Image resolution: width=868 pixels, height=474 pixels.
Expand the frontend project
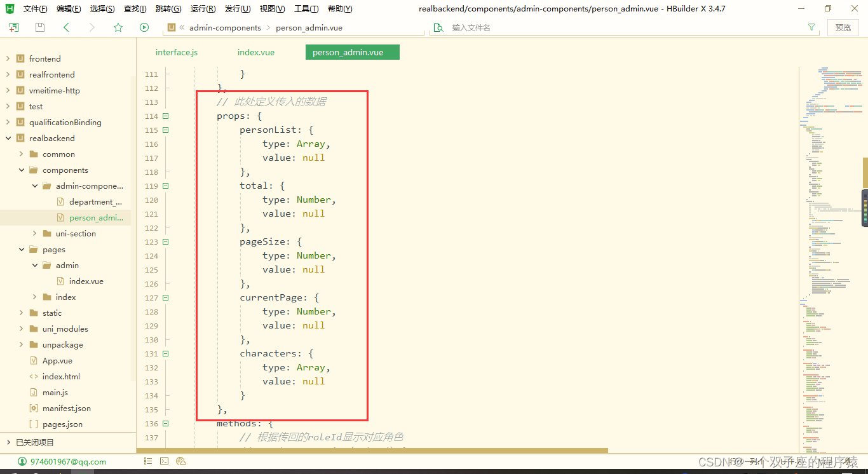pos(8,58)
